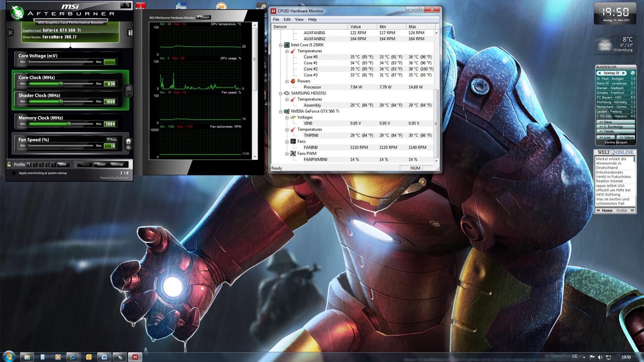Click the Memory Clock slider handle

(69, 124)
